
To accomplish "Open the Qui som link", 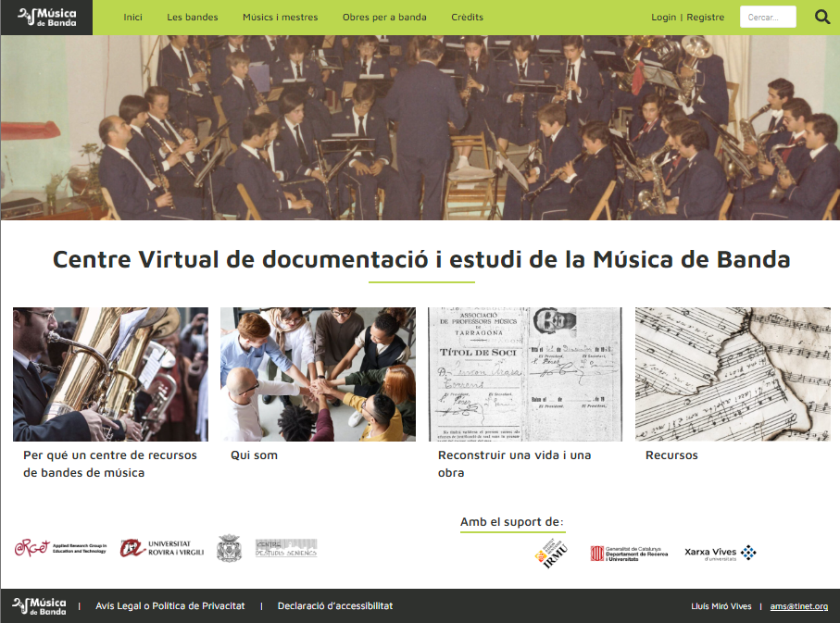I will [254, 455].
